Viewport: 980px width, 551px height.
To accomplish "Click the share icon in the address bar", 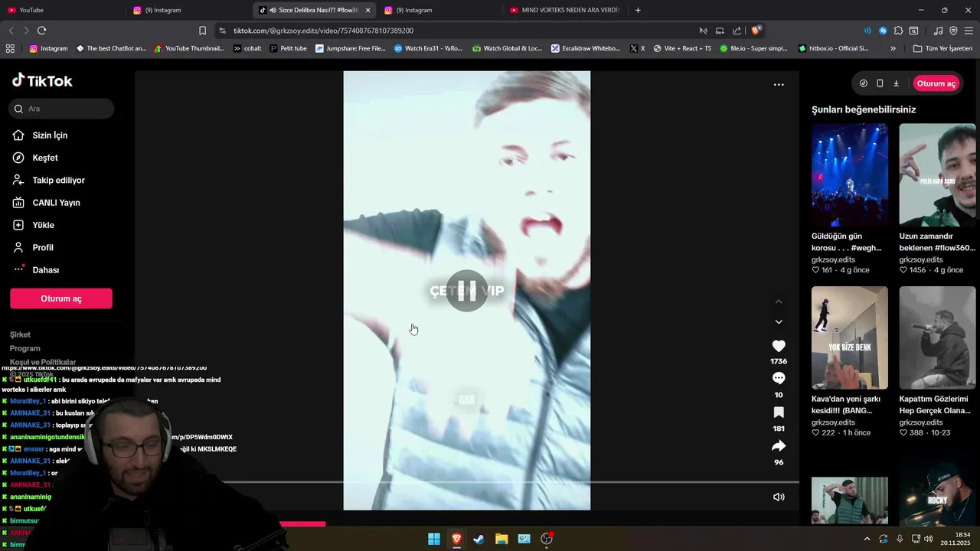I will pyautogui.click(x=737, y=31).
